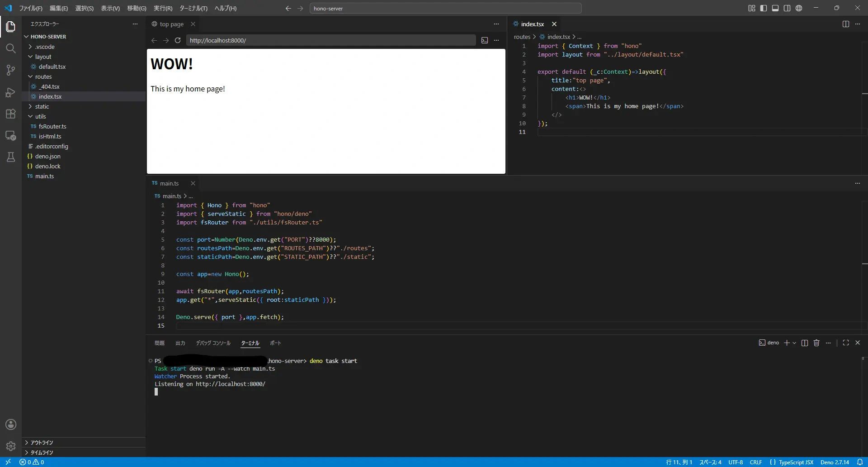
Task: Open the 編集(E) menu
Action: coord(59,8)
